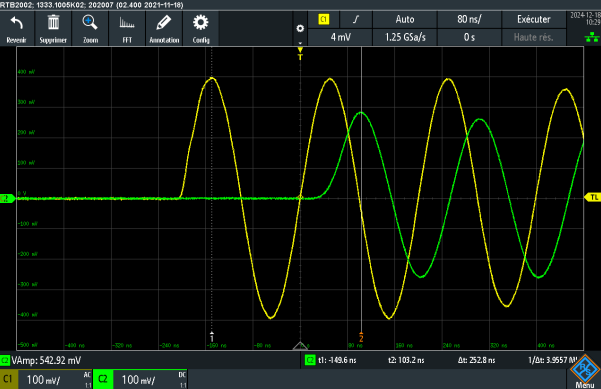Open the FFT spectrum tool
The height and width of the screenshot is (389, 601).
(x=127, y=23)
